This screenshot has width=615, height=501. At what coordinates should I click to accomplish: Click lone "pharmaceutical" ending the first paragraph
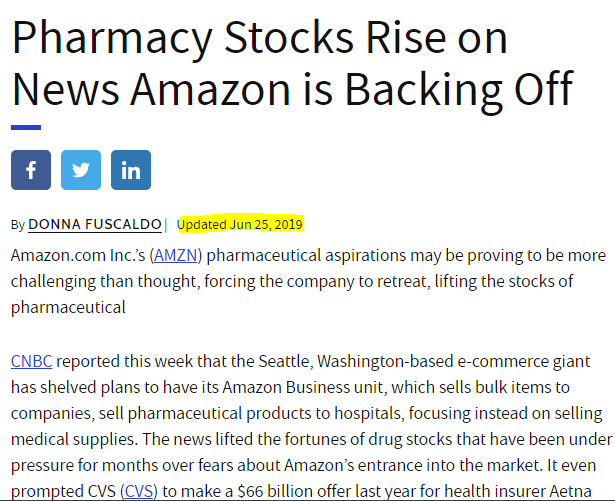[x=68, y=308]
